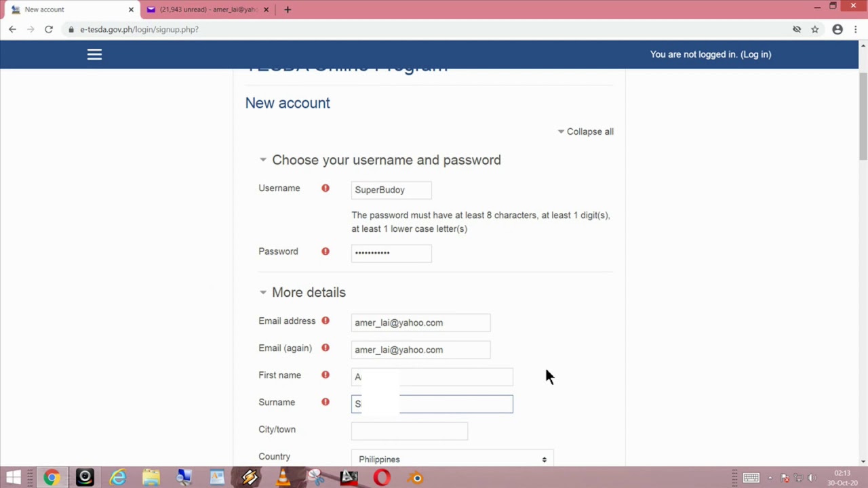Close the Yahoo mail tab
Screen dimensions: 868x488
tap(266, 9)
